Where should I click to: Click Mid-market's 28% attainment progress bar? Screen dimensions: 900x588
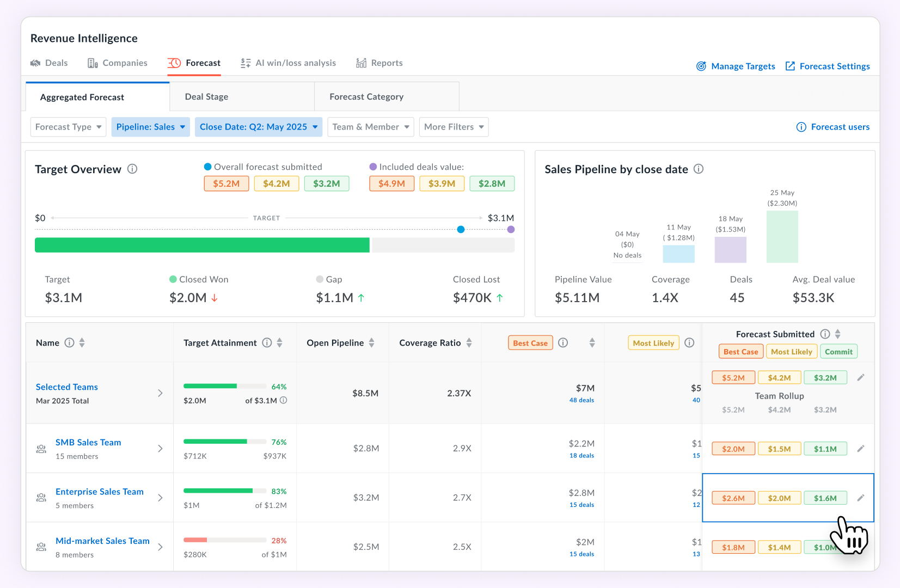[225, 540]
